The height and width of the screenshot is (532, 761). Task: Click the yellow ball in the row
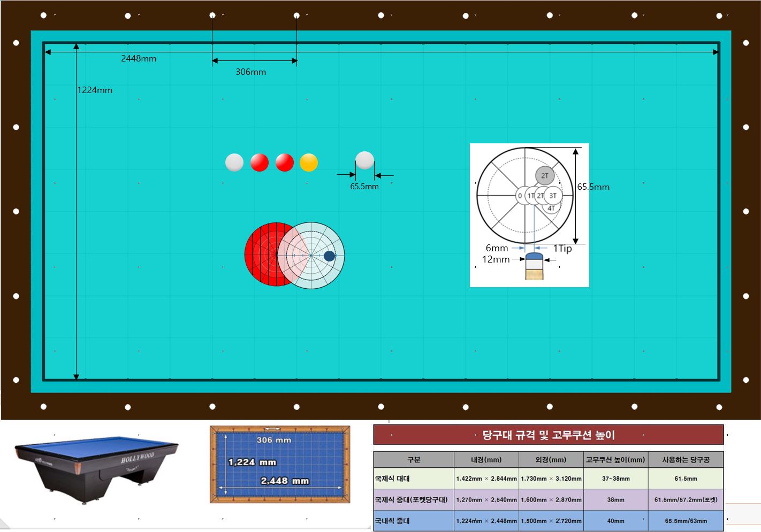309,163
